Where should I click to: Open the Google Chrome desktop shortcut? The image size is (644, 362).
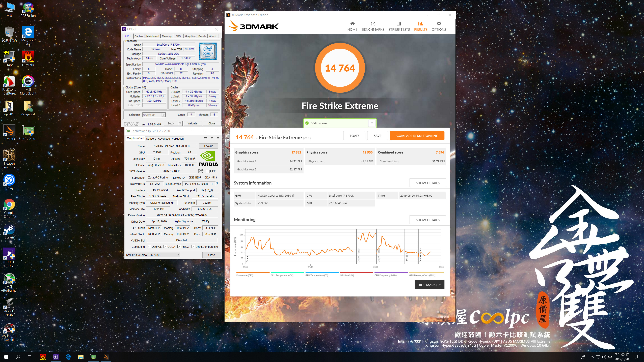(x=9, y=208)
